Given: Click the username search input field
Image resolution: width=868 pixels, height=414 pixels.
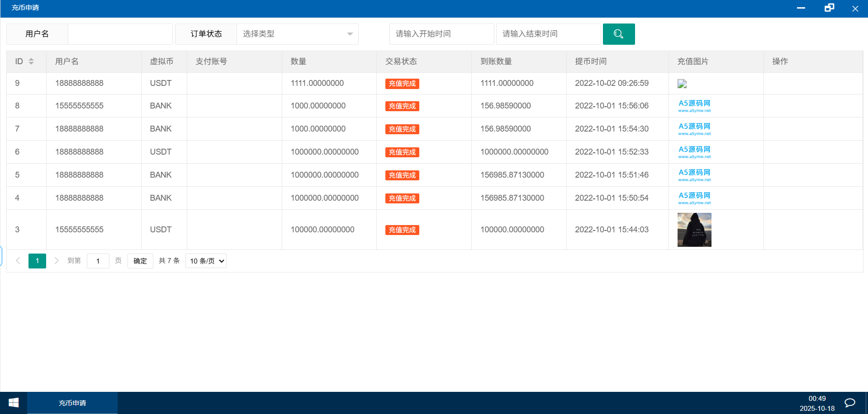Looking at the screenshot, I should tap(120, 34).
